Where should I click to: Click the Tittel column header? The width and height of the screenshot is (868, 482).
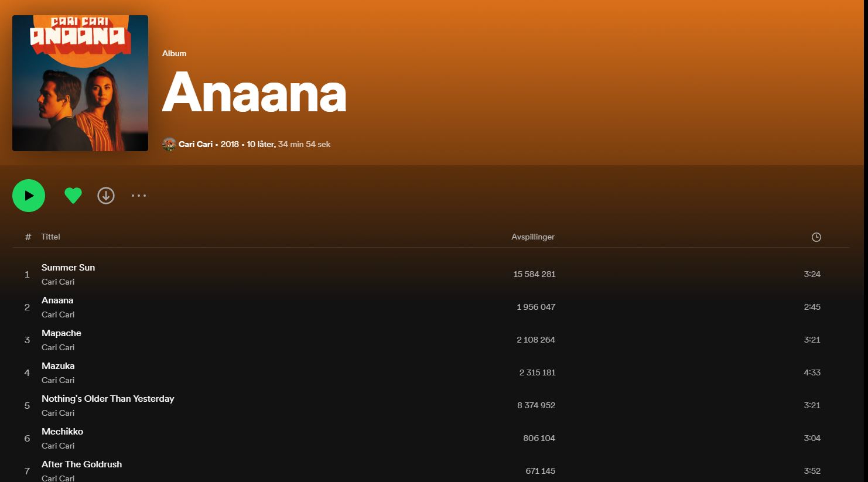click(x=50, y=237)
